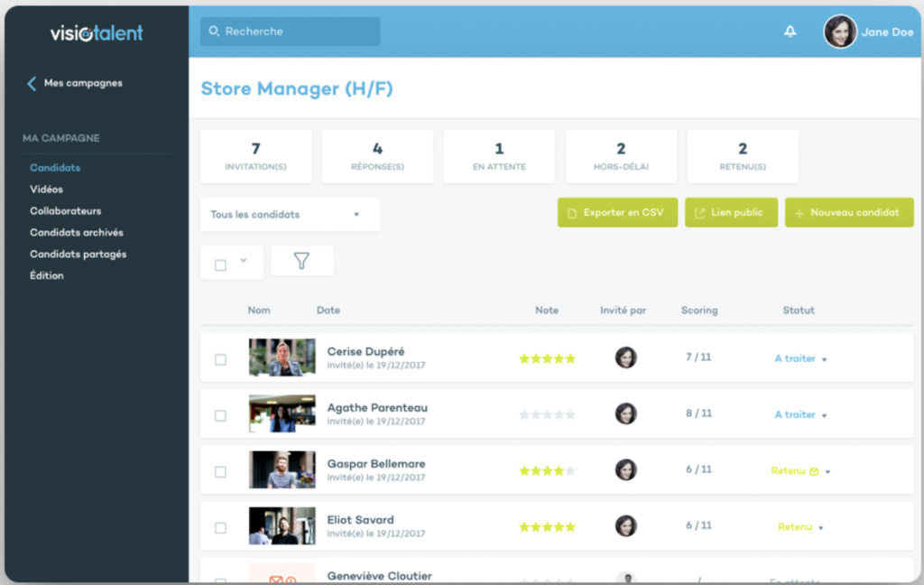
Task: Set the star rating for Agathe Parenteau
Action: coord(547,414)
